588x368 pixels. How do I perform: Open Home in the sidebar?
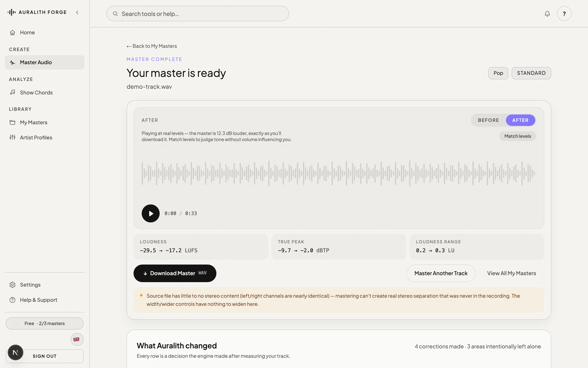(45, 33)
